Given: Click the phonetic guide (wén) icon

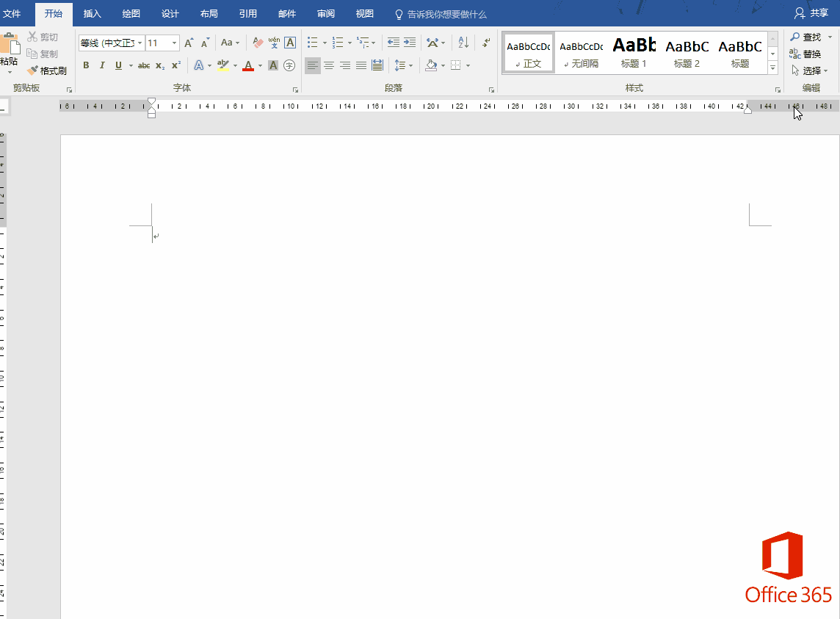Looking at the screenshot, I should (274, 43).
